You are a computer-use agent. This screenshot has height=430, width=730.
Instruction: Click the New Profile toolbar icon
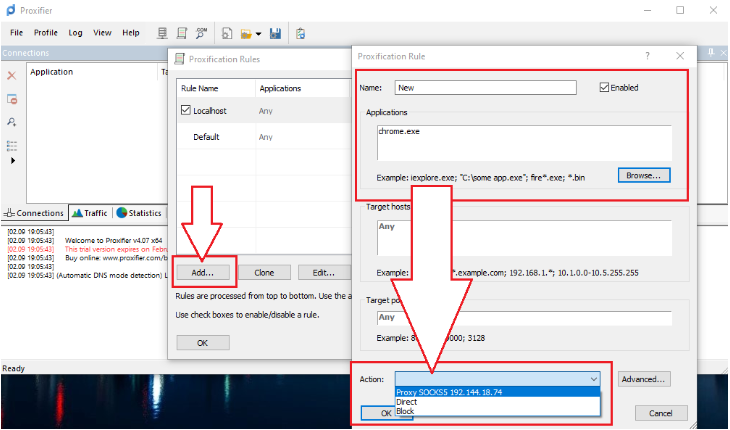[x=227, y=34]
